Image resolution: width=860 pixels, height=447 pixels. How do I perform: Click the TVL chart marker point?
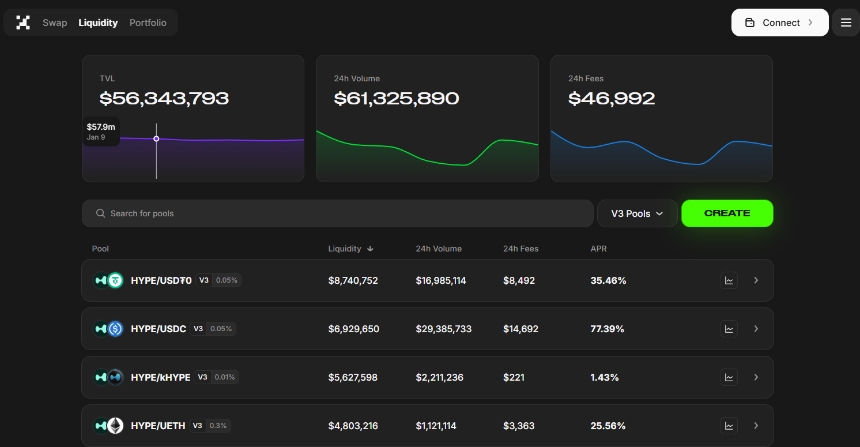pos(156,139)
